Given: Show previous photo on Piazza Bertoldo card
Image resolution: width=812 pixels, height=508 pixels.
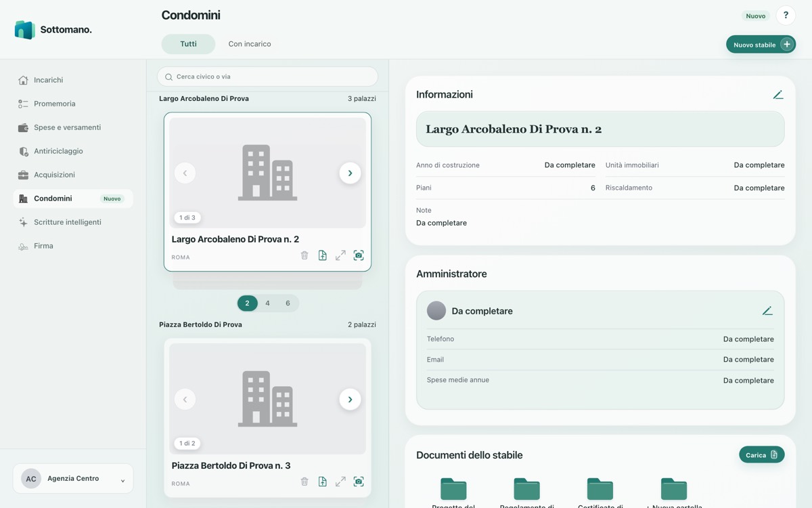Looking at the screenshot, I should pyautogui.click(x=185, y=400).
